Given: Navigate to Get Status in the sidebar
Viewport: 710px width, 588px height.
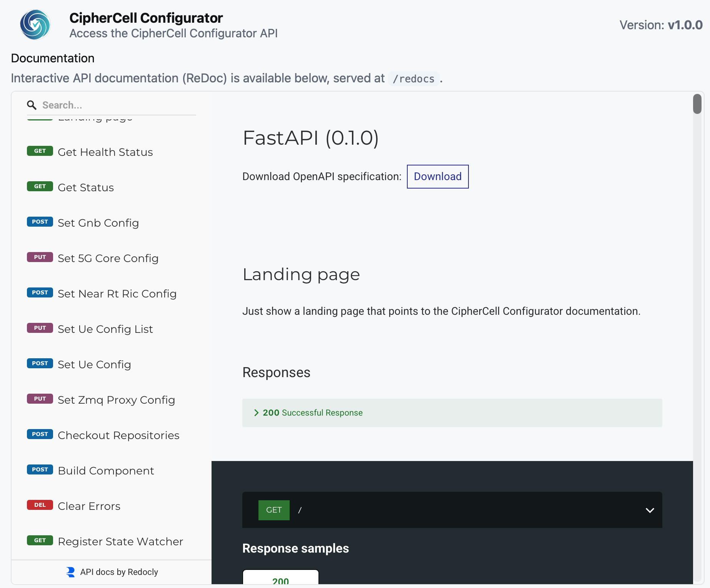Looking at the screenshot, I should tap(86, 187).
